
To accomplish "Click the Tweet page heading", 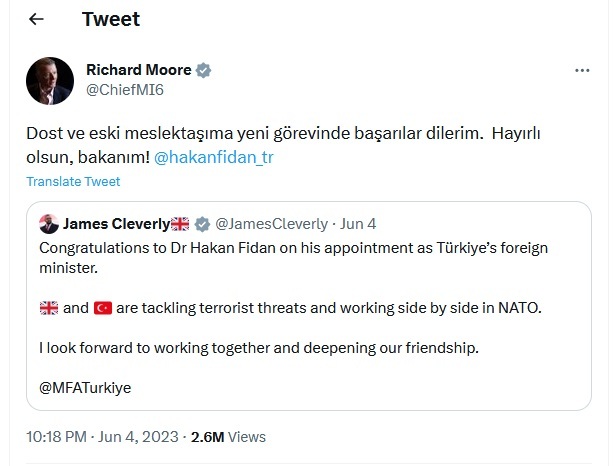I will pyautogui.click(x=110, y=19).
